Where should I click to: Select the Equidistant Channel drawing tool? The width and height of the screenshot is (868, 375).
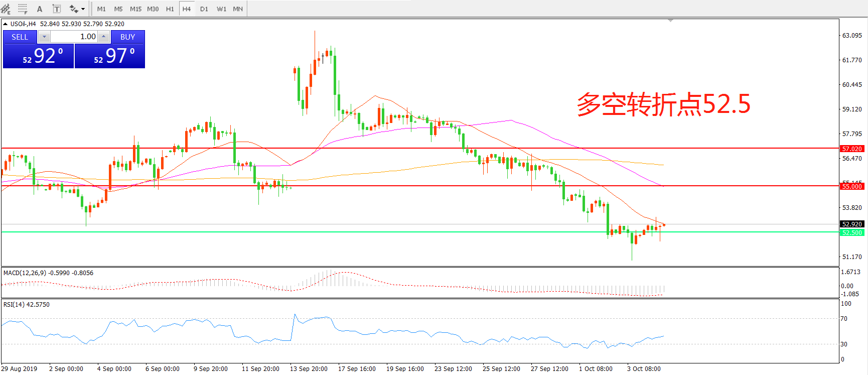(6, 9)
